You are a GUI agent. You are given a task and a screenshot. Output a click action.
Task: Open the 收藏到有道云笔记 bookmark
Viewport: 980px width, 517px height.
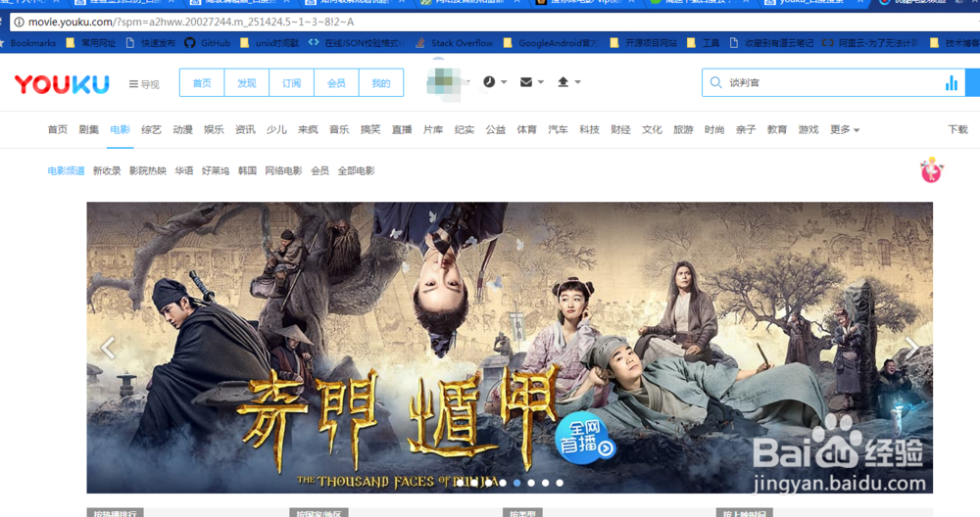coord(771,43)
